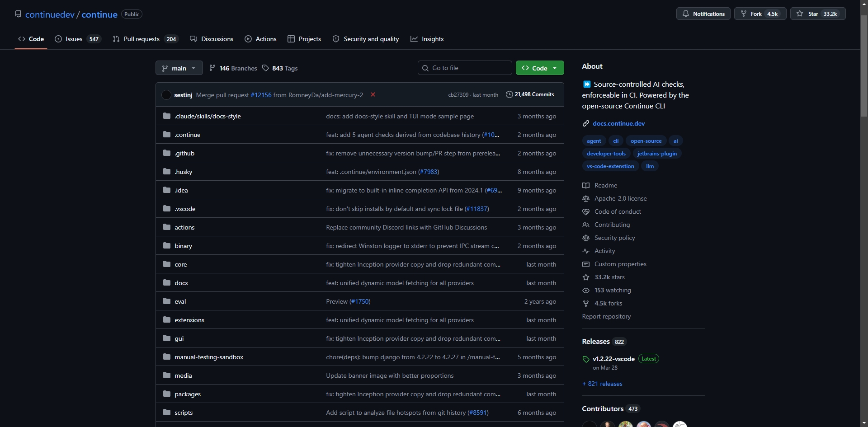The image size is (868, 427).
Task: Click the fork icon beside 4.5k forks
Action: 586,303
